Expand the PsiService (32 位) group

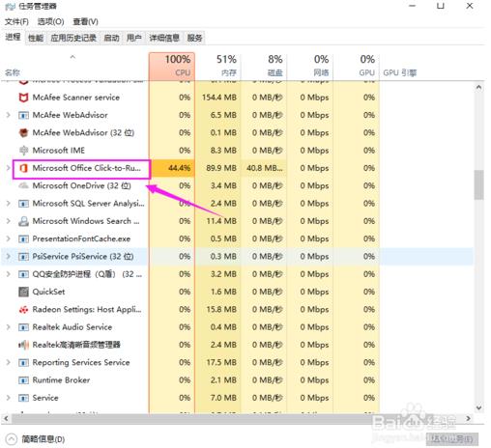[9, 257]
